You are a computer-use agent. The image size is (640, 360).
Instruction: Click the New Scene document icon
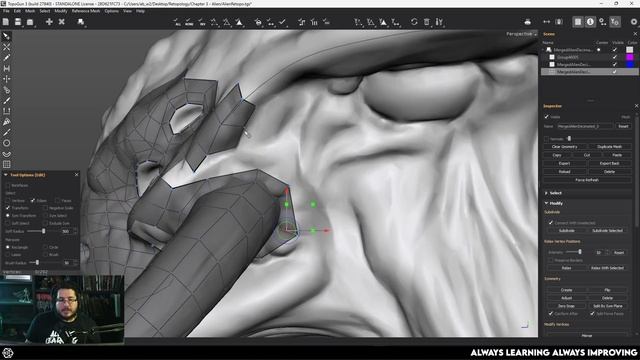click(6, 22)
